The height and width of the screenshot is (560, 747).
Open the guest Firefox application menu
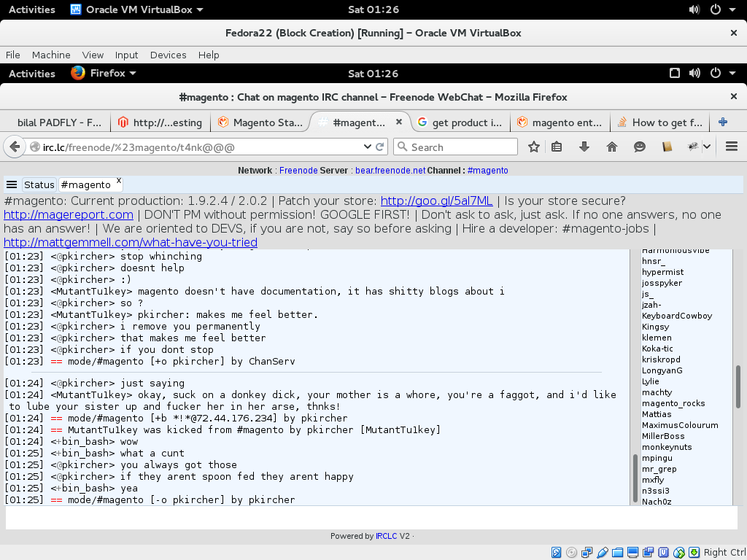[x=104, y=74]
